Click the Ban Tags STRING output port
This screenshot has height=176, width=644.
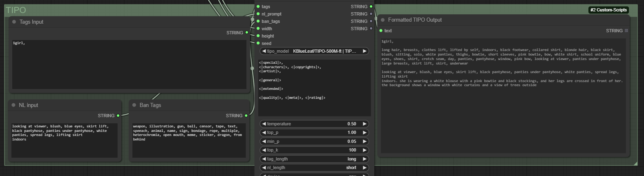246,116
